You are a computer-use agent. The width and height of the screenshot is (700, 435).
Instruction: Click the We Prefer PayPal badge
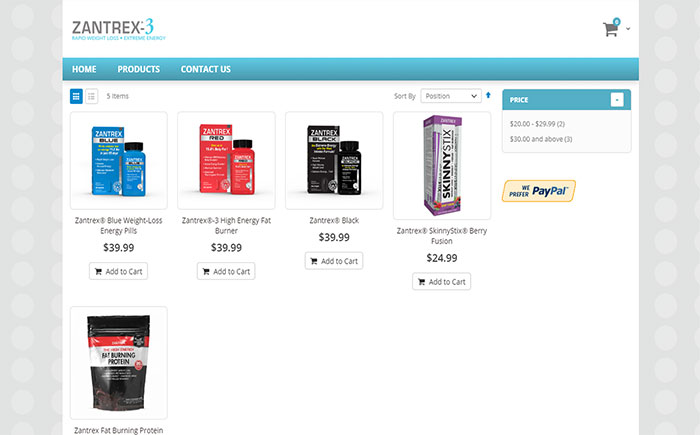click(x=539, y=191)
